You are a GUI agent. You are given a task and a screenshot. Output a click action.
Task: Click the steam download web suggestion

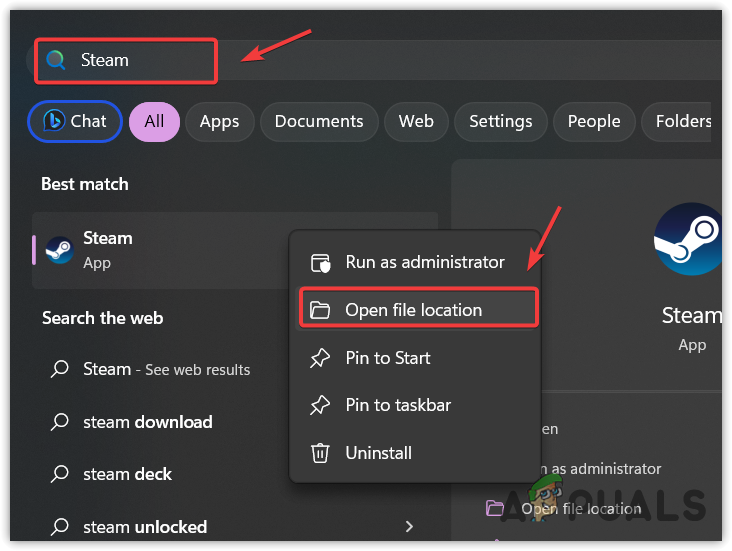click(x=147, y=422)
